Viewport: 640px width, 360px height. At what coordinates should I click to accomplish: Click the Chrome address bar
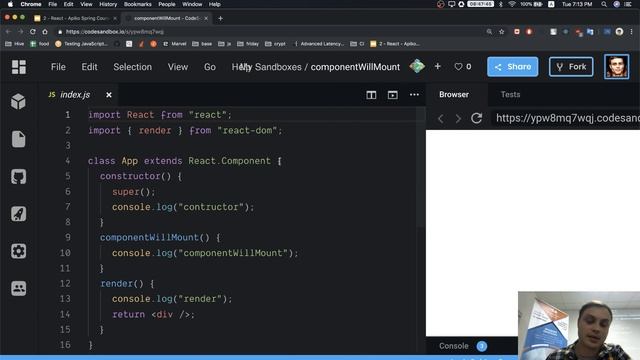(x=269, y=31)
